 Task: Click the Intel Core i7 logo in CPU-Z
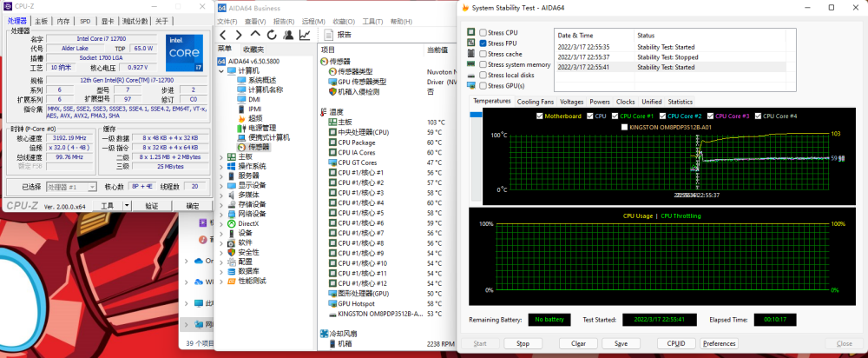click(184, 52)
